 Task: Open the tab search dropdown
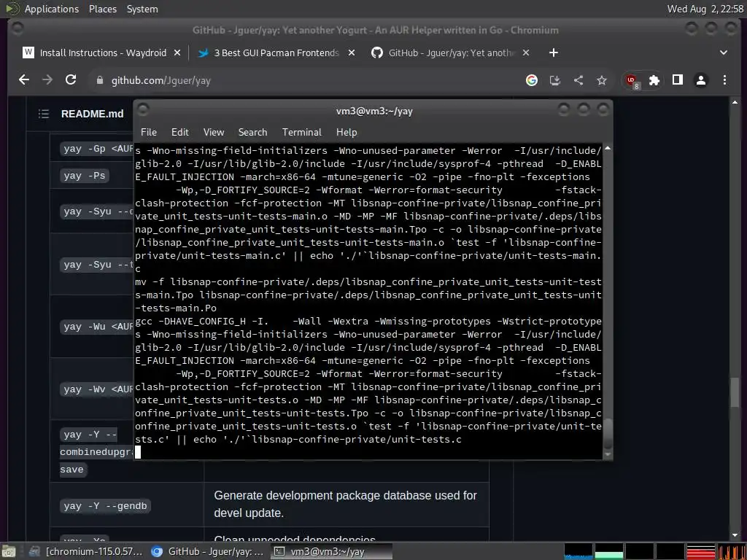723,52
